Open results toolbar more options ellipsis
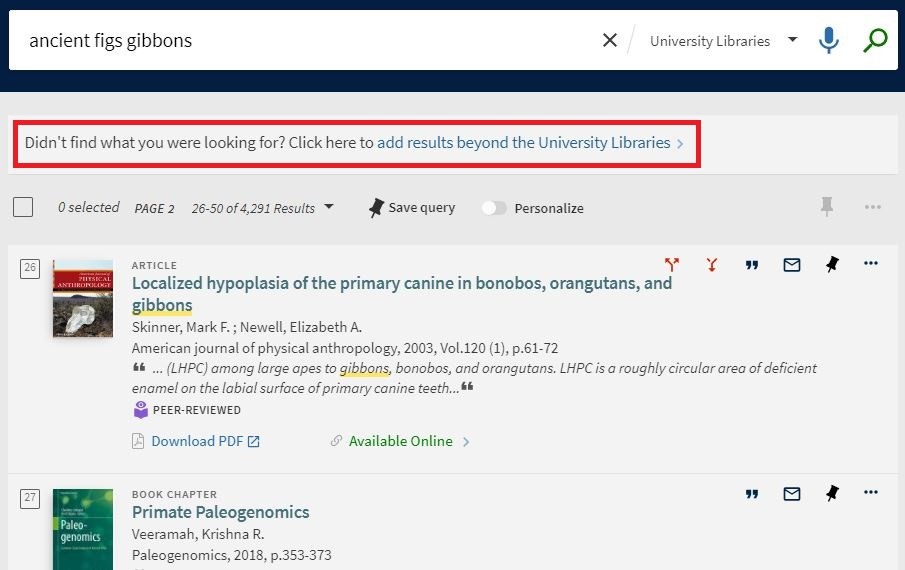The width and height of the screenshot is (905, 570). pos(873,207)
